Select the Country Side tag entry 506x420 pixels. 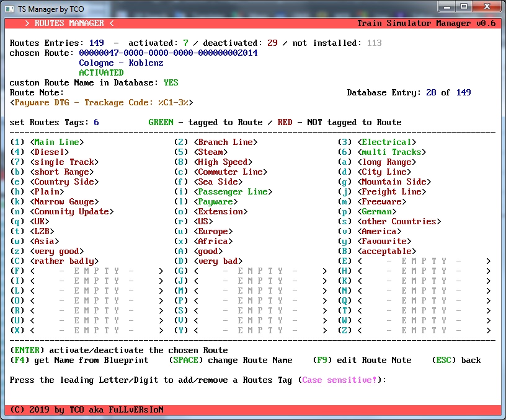click(55, 182)
